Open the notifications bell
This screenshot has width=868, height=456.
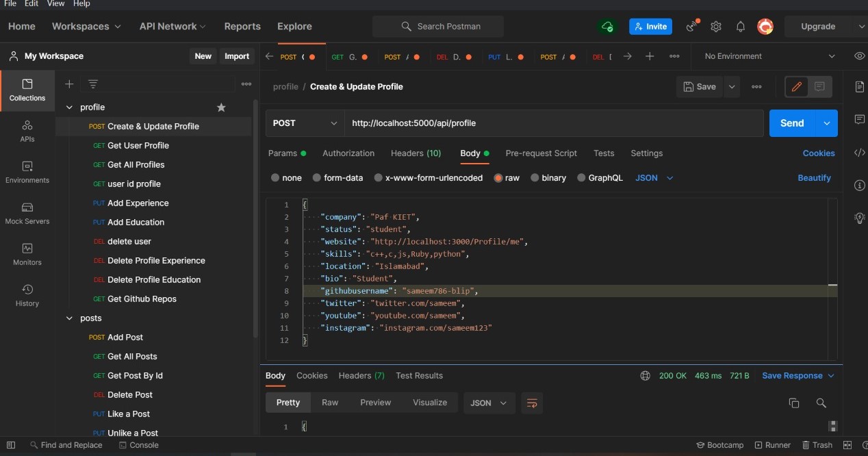[x=741, y=27]
